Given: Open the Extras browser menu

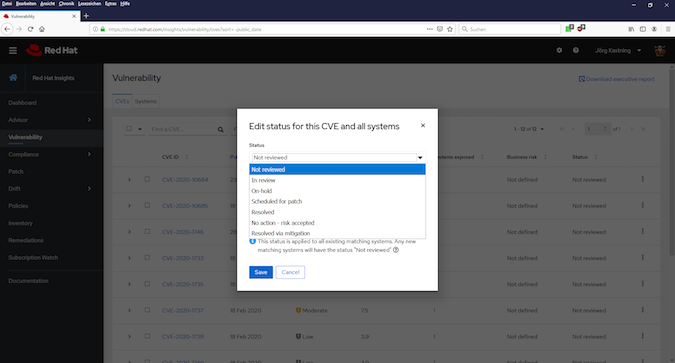Looking at the screenshot, I should coord(111,3).
